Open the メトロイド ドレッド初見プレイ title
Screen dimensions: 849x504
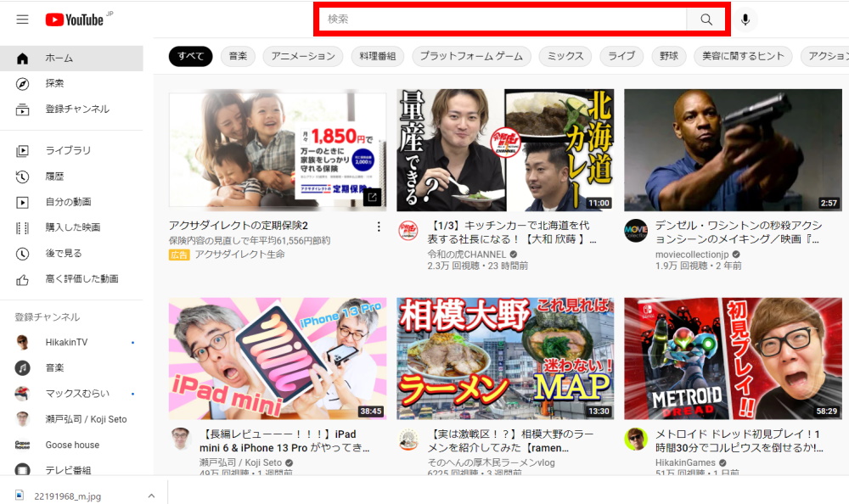coord(739,441)
